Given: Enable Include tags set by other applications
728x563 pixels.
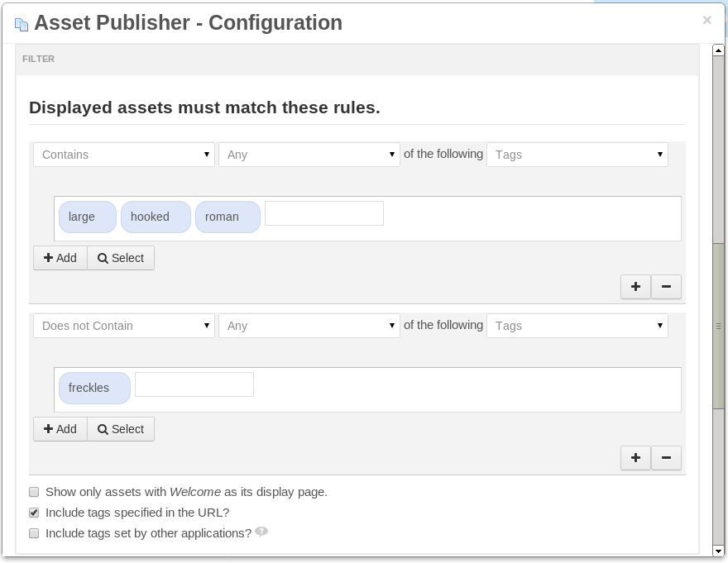Looking at the screenshot, I should pyautogui.click(x=34, y=533).
